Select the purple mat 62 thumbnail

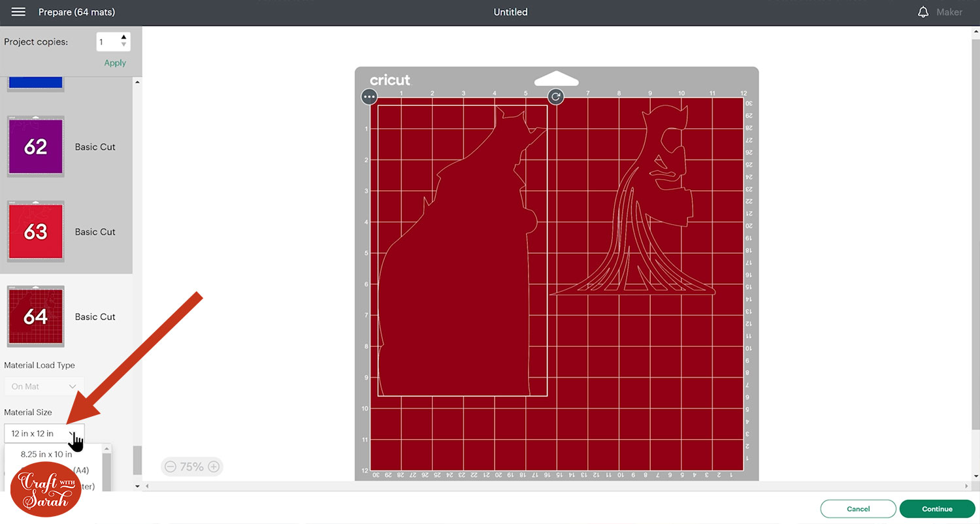35,147
